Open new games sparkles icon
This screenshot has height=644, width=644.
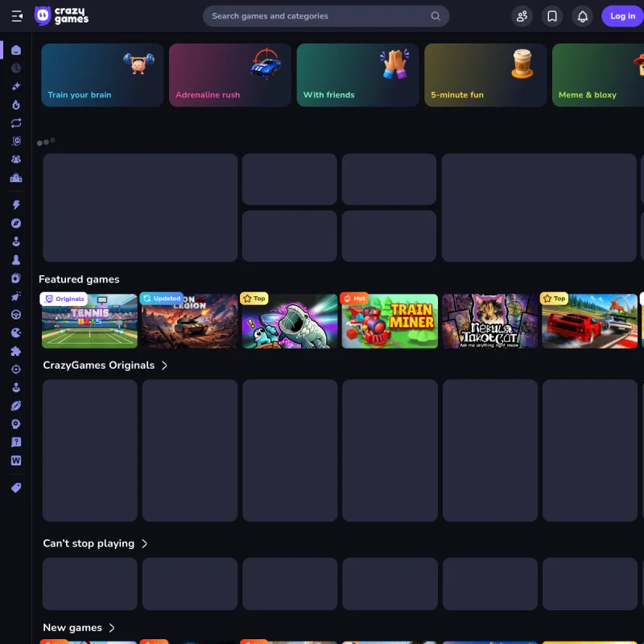point(16,86)
